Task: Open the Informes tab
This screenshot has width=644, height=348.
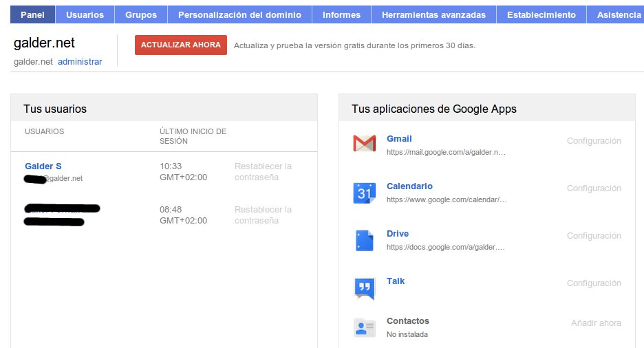Action: [x=341, y=14]
